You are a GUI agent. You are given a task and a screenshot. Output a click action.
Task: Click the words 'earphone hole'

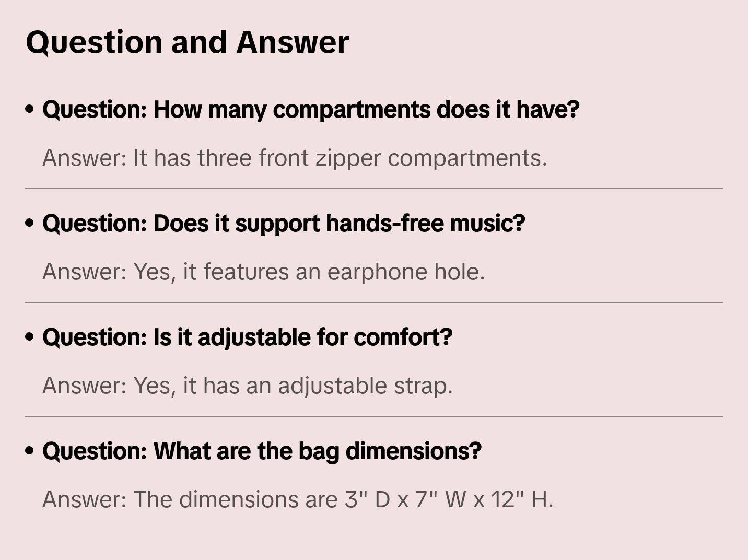(406, 272)
